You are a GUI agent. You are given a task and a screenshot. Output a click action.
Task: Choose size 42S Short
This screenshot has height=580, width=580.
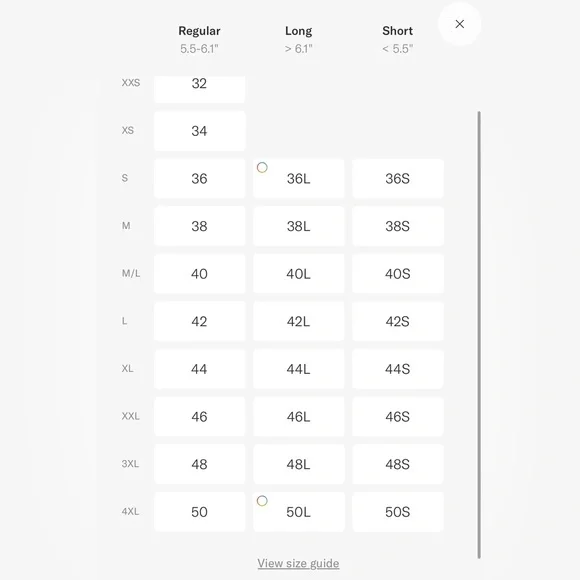(398, 321)
